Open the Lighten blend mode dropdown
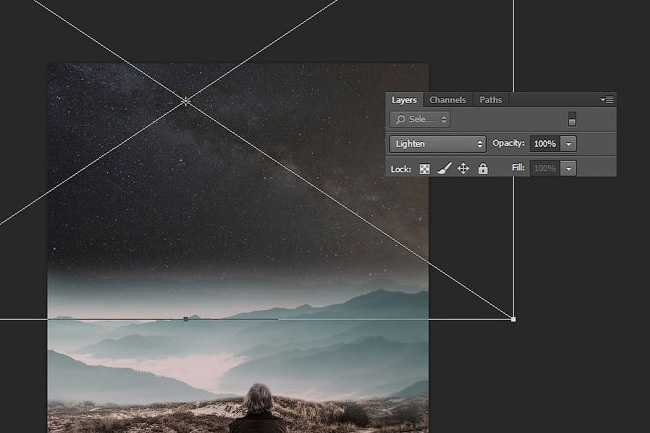The width and height of the screenshot is (650, 433). (x=437, y=144)
